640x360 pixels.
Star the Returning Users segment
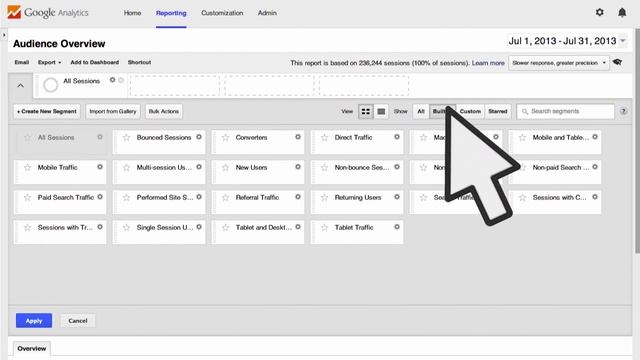point(324,198)
